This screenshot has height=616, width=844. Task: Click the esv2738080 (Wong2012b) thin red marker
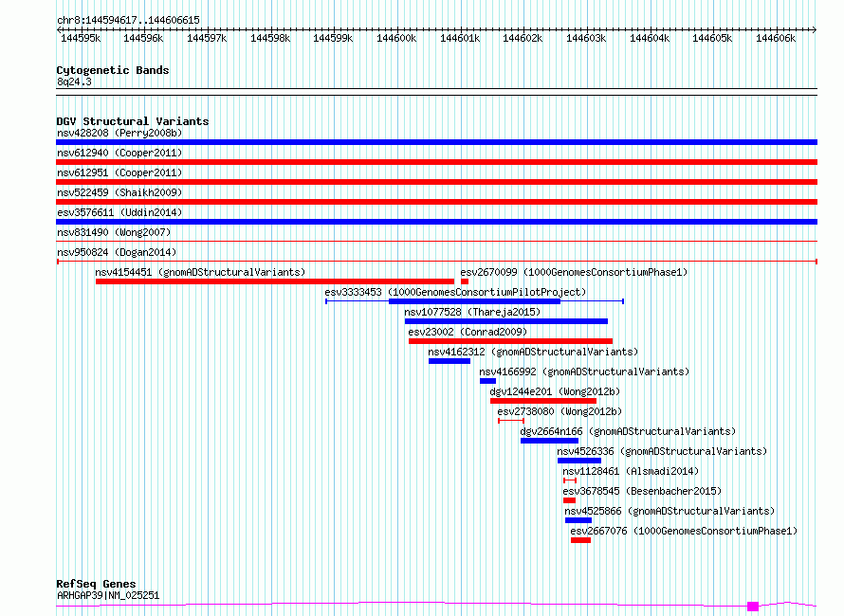(511, 421)
